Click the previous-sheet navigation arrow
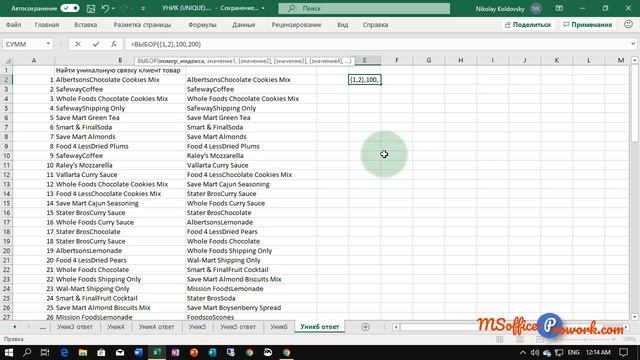Screen dimensions: 640x360 15,327
